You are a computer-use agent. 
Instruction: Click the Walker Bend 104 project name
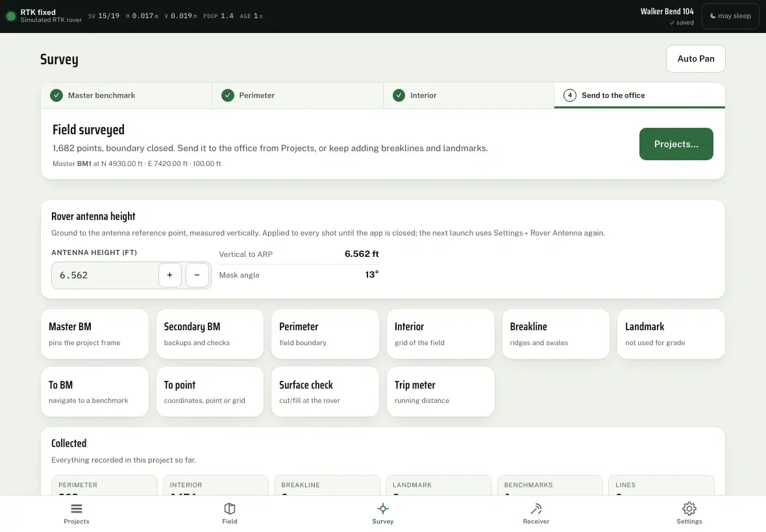(x=667, y=11)
